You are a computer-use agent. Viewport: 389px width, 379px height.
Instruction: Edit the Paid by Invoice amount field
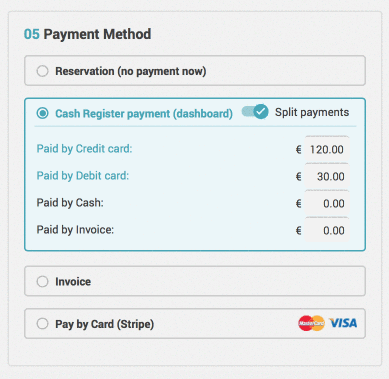(327, 230)
